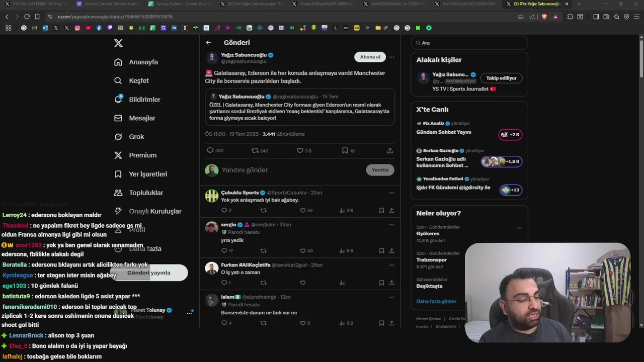
Task: Open Grok from the sidebar
Action: (129, 137)
